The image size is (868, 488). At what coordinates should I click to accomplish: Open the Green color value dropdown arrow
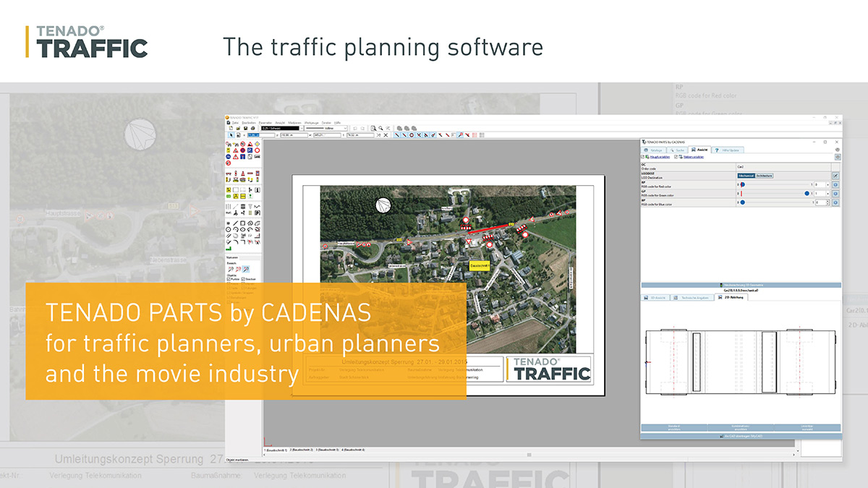pyautogui.click(x=827, y=194)
